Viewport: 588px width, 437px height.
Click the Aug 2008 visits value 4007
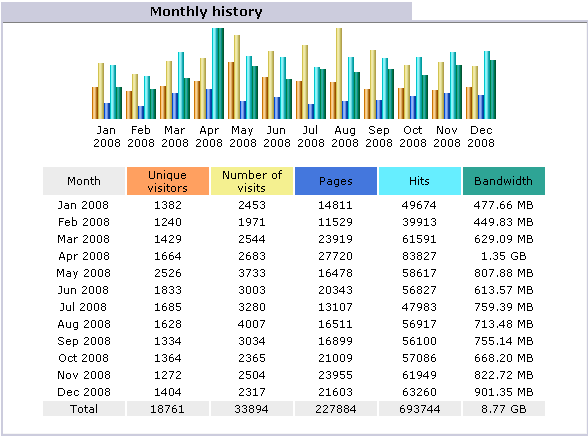pos(252,324)
